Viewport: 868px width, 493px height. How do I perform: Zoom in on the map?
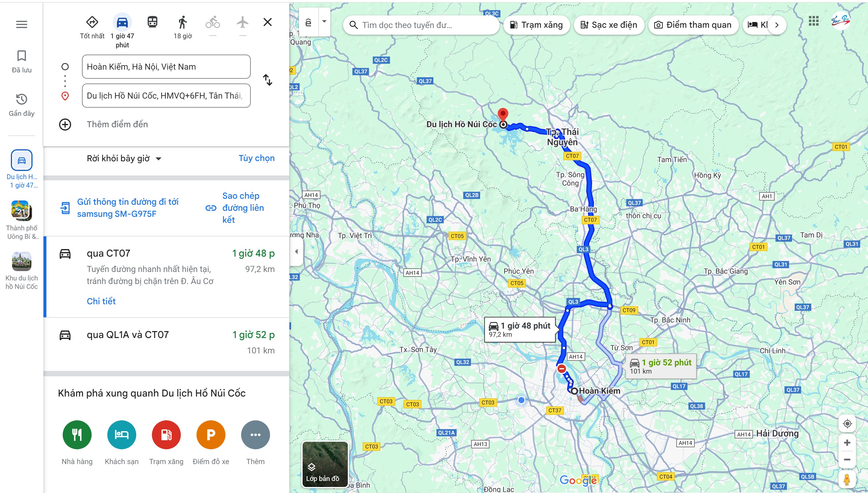point(847,443)
